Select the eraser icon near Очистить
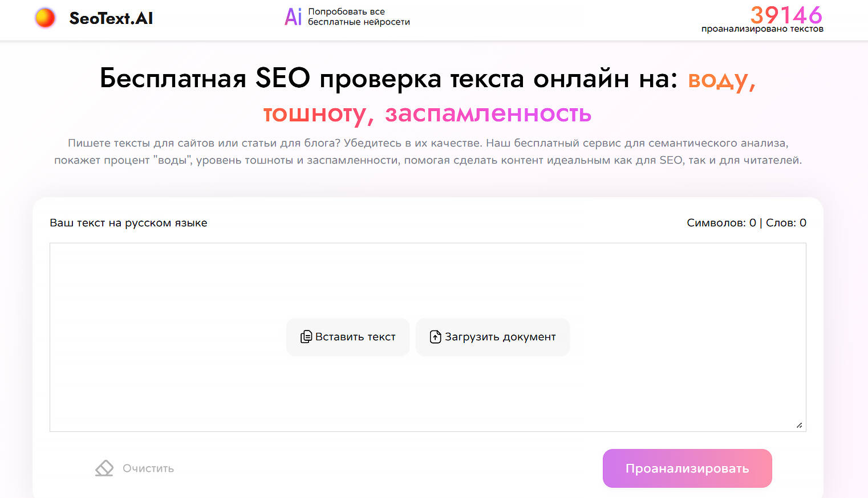Screen dimensions: 868x498 (x=104, y=467)
